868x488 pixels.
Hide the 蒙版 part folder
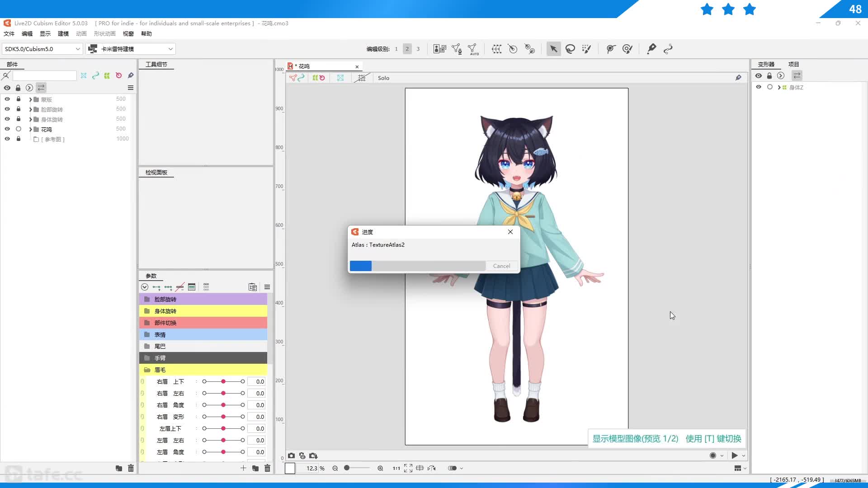point(7,99)
